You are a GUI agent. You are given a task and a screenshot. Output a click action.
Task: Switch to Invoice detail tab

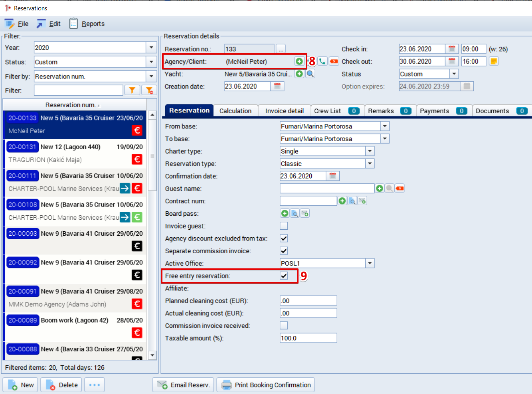coord(285,111)
